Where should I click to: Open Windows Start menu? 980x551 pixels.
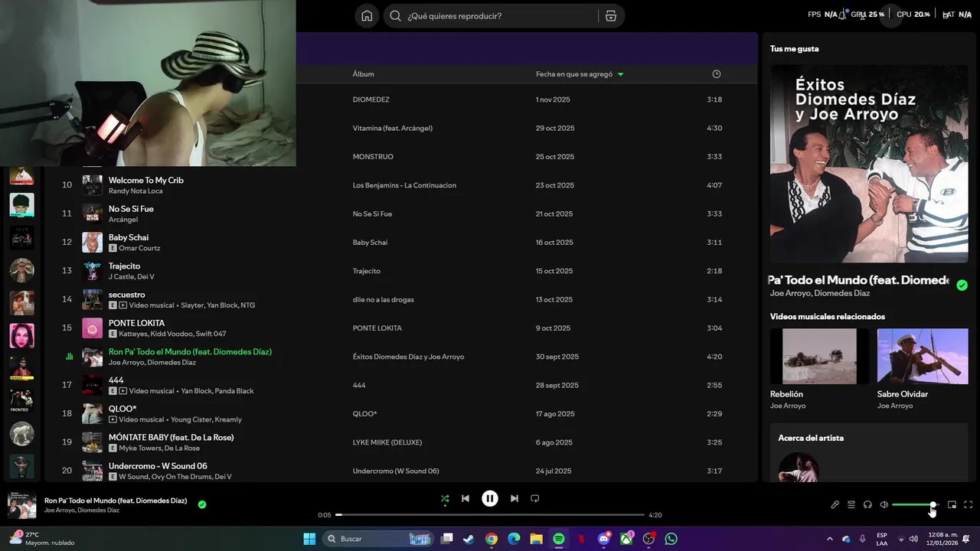[309, 539]
